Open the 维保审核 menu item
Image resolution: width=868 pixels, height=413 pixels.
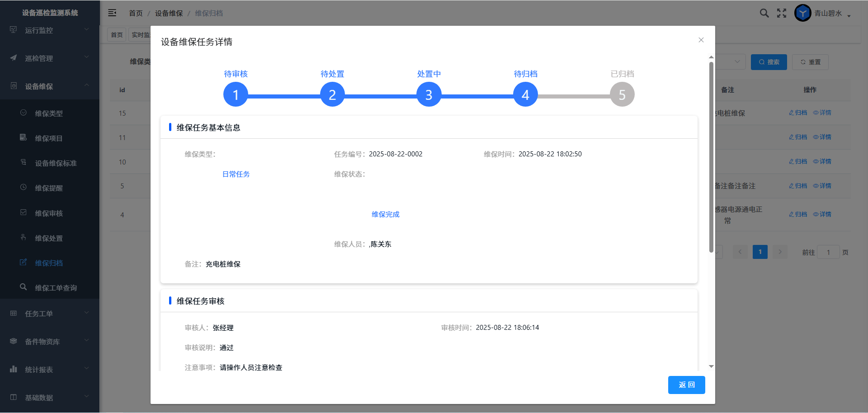49,213
